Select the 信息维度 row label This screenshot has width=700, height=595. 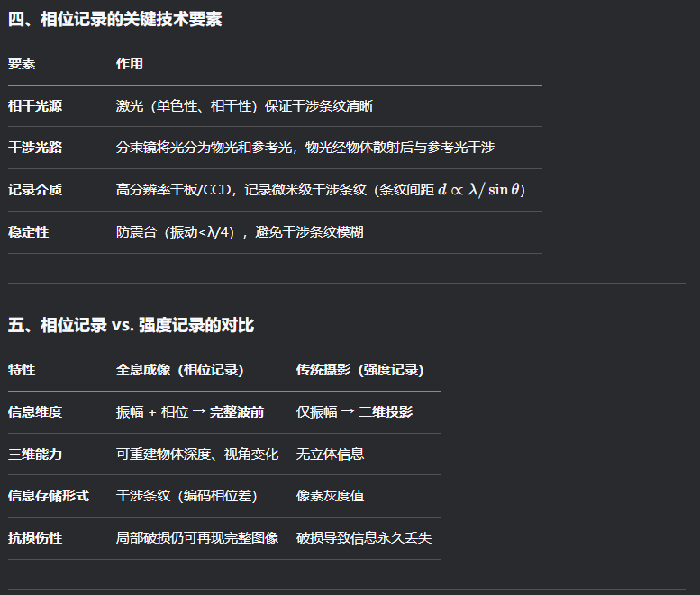click(35, 412)
